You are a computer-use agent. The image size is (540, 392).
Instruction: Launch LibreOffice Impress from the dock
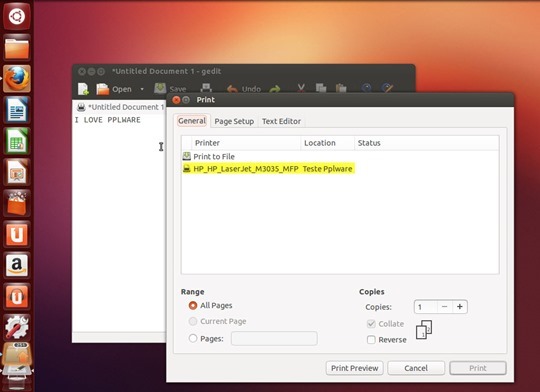point(17,172)
